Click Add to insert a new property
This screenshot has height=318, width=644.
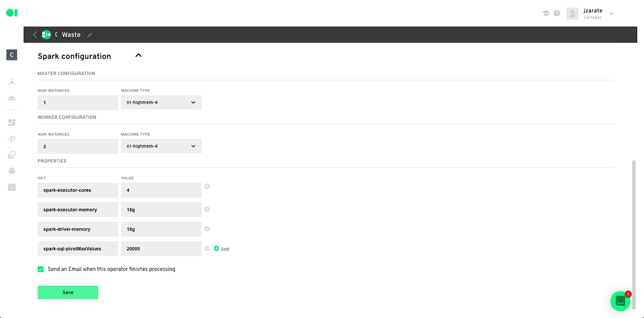(x=222, y=249)
